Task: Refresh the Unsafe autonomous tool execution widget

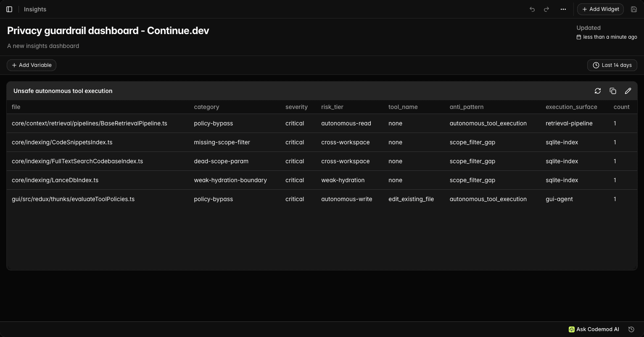Action: 598,91
